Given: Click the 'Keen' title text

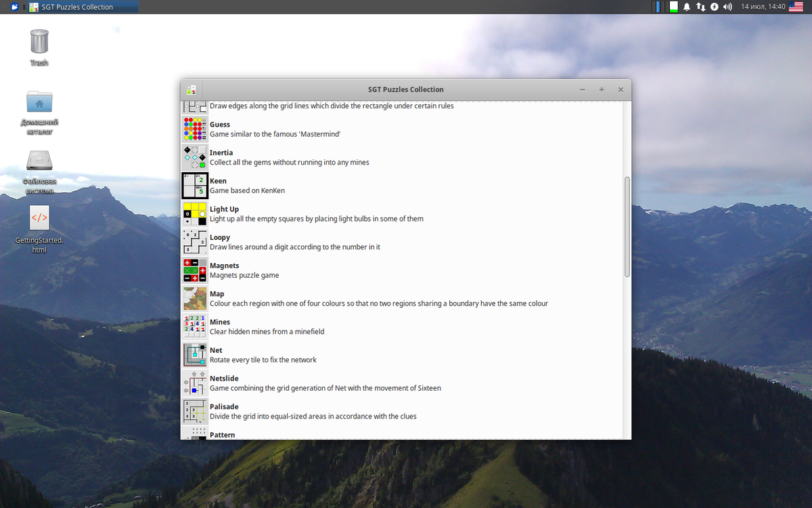Looking at the screenshot, I should click(x=218, y=181).
